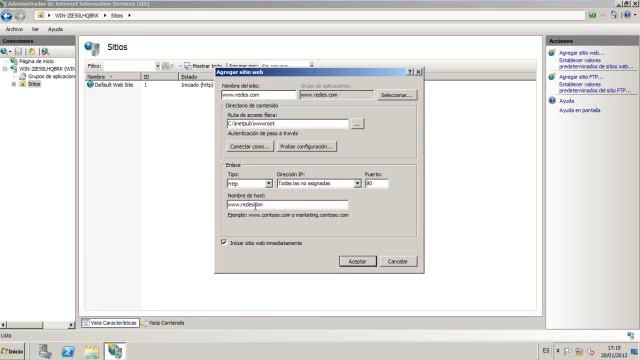The height and width of the screenshot is (360, 640).
Task: Toggle Iniciar sitio web inmediatamente checkbox
Action: 224,242
